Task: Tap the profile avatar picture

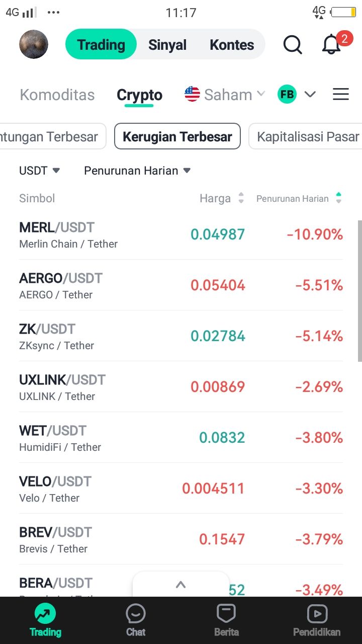Action: click(x=34, y=44)
